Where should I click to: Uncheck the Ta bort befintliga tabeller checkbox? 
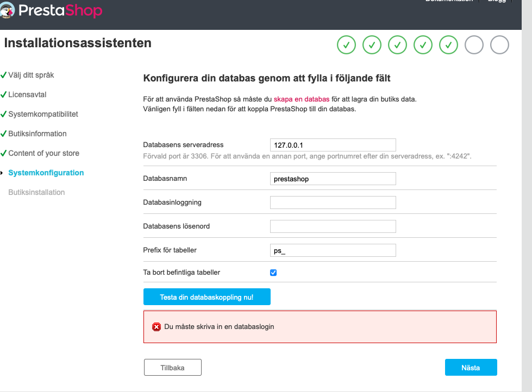(273, 273)
